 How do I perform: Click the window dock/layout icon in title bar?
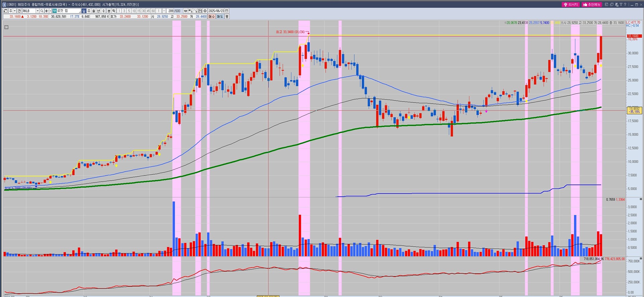pos(606,4)
